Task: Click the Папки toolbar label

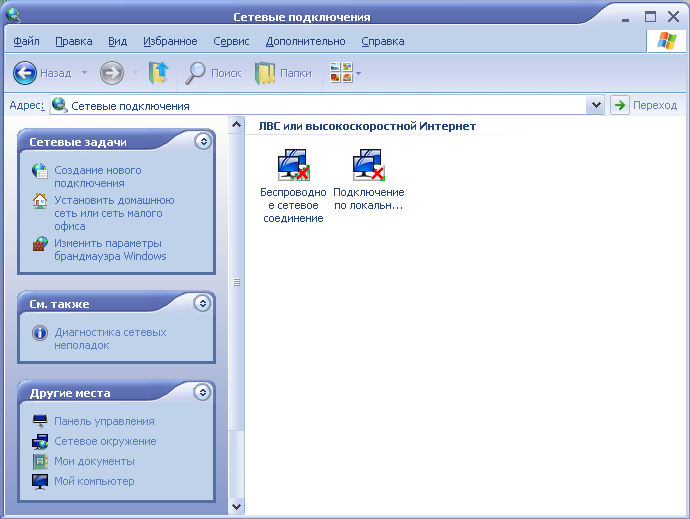Action: [x=296, y=73]
